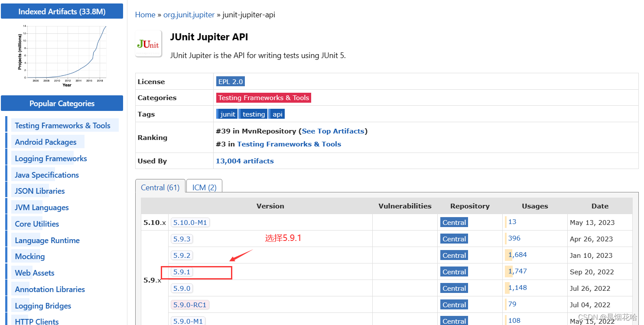
Task: Open usages count 1,684
Action: (x=517, y=254)
